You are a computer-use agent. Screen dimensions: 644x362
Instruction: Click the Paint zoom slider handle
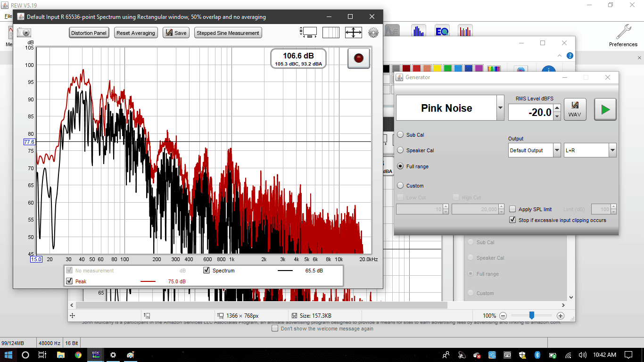point(532,315)
